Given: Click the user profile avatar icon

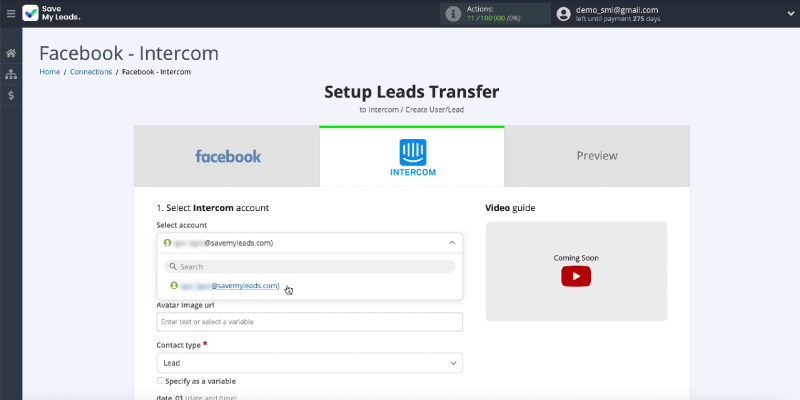Looking at the screenshot, I should coord(564,14).
